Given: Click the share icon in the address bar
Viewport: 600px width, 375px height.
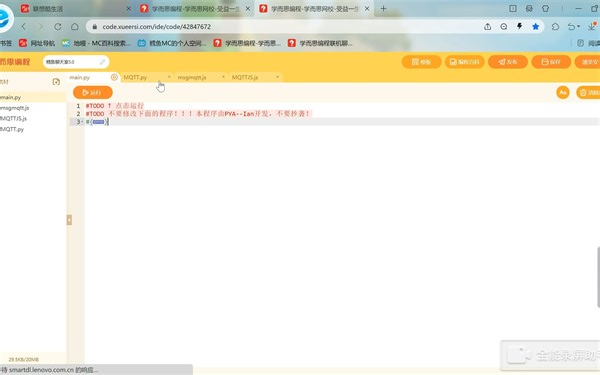Looking at the screenshot, I should pos(488,27).
